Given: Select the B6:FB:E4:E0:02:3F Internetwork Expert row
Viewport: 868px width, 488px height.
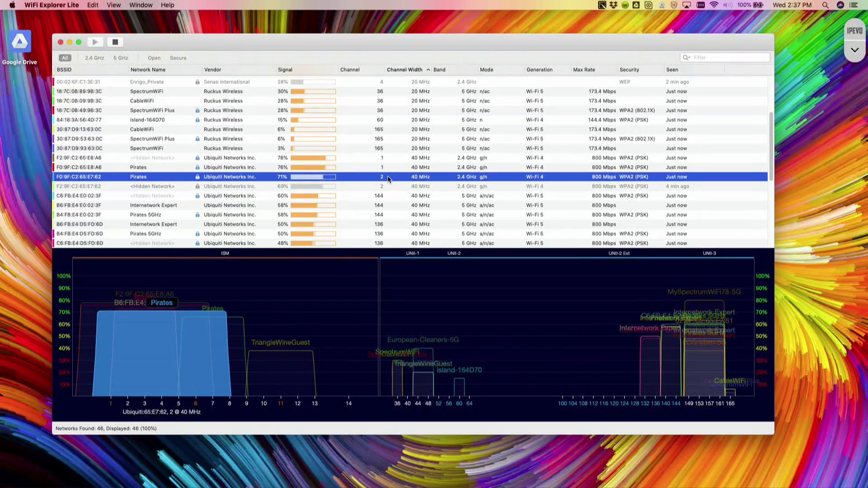Looking at the screenshot, I should pyautogui.click(x=410, y=205).
